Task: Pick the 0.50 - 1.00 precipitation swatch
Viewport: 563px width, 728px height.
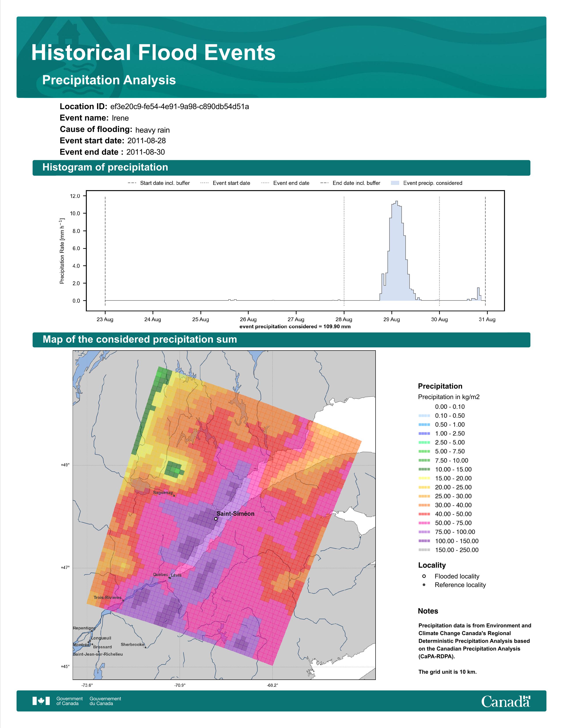Action: click(424, 425)
